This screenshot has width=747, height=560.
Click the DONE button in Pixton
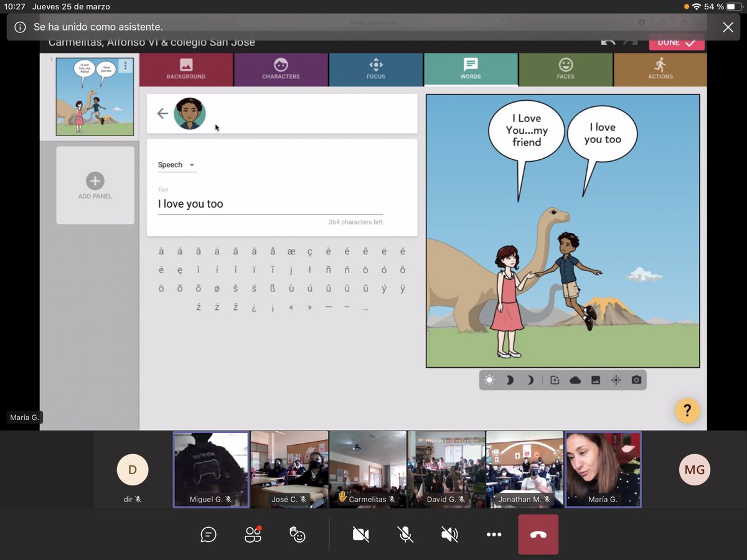(677, 42)
